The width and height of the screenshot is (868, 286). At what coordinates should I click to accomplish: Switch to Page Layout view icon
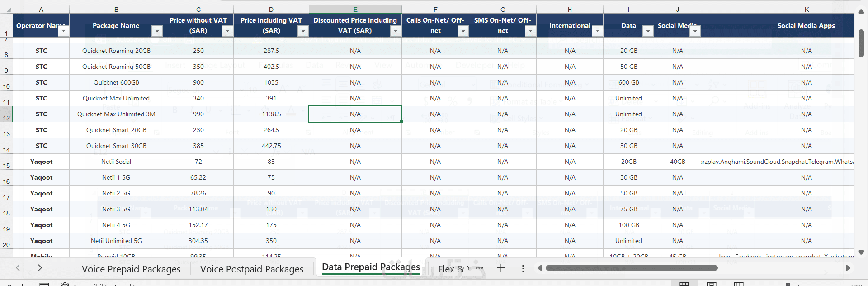[x=711, y=284]
